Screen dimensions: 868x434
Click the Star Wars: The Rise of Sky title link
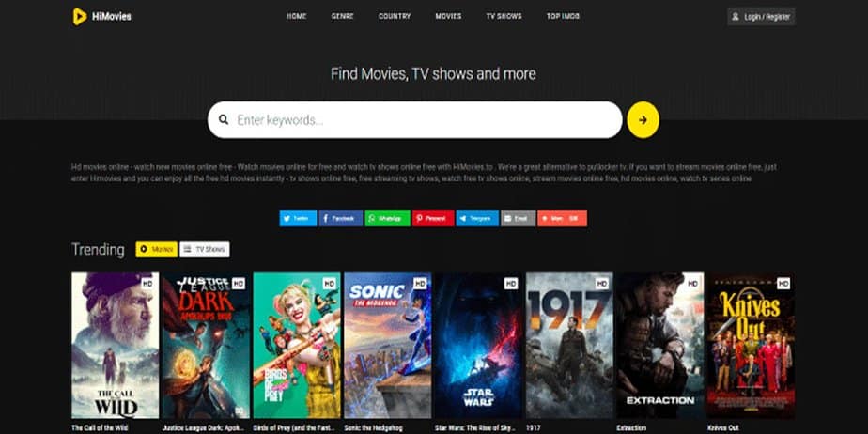pyautogui.click(x=475, y=428)
